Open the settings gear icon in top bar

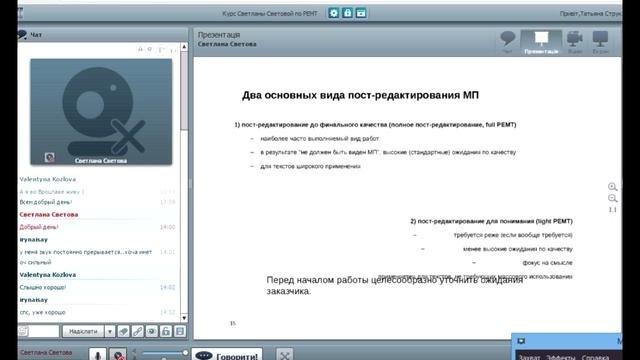click(333, 13)
